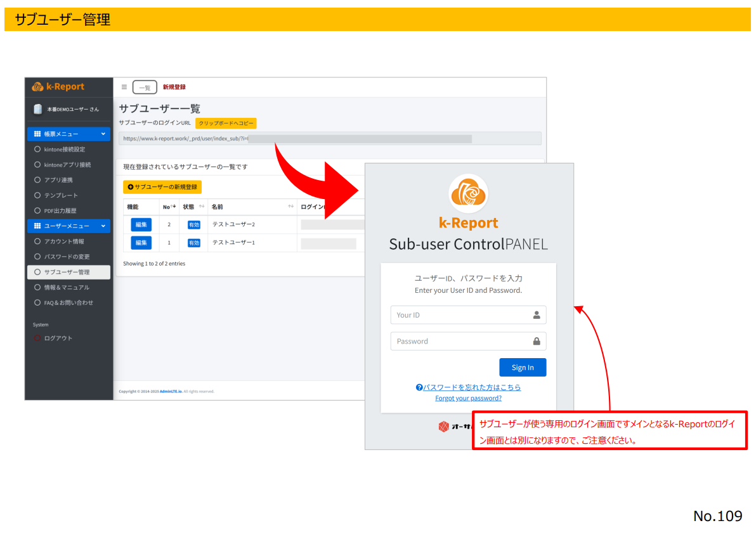Click the Sign In button
The height and width of the screenshot is (535, 756).
[x=523, y=368]
